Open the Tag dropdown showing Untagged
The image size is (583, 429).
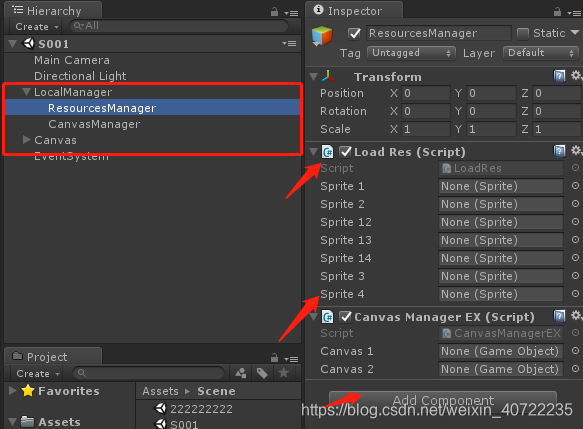(x=411, y=53)
